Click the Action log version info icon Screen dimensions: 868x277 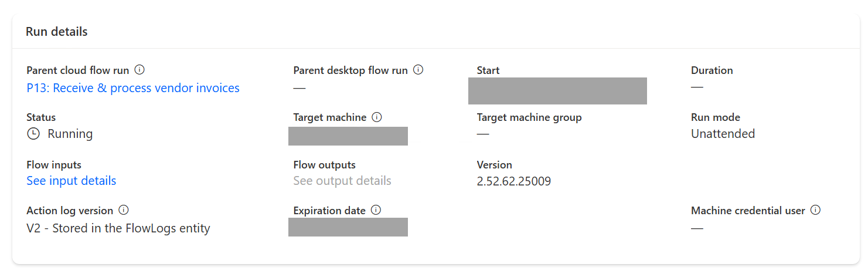pos(124,210)
